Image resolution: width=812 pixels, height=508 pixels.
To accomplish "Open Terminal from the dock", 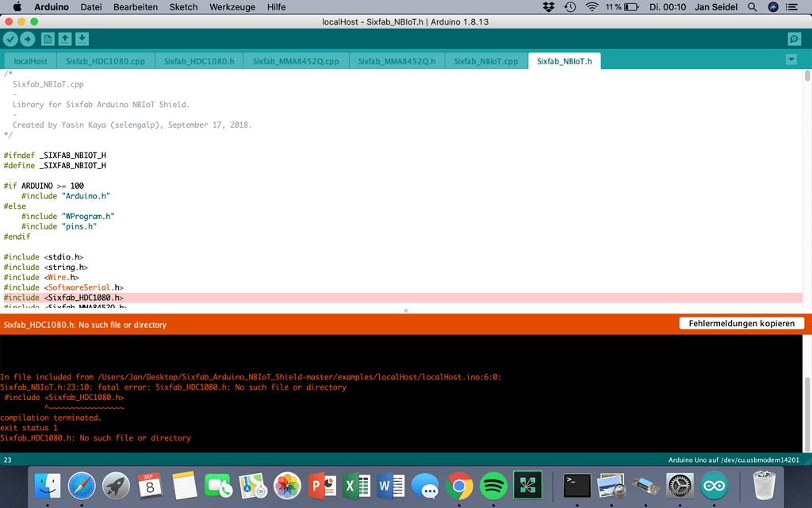I will pyautogui.click(x=576, y=485).
